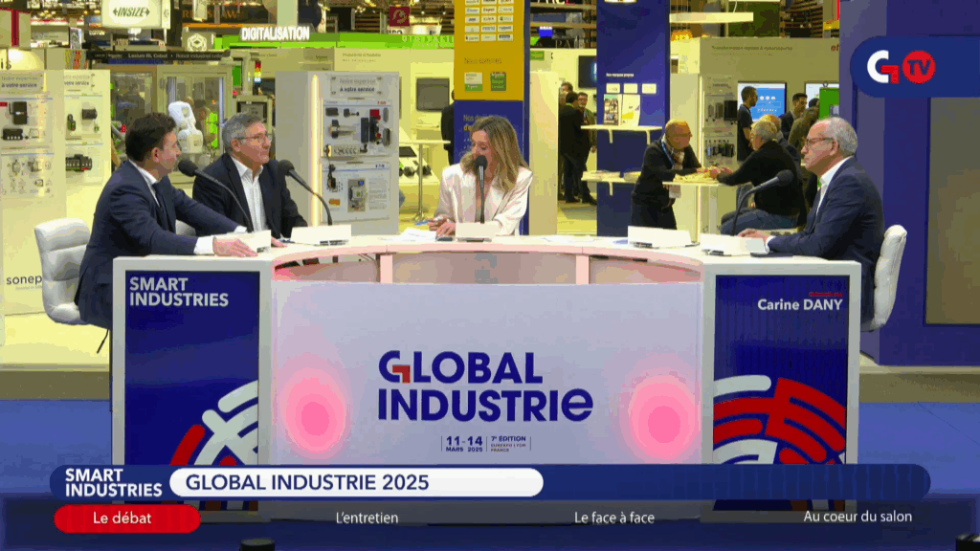Click the Global Industrie logo on the desk
Viewport: 980px width, 551px height.
tap(485, 386)
